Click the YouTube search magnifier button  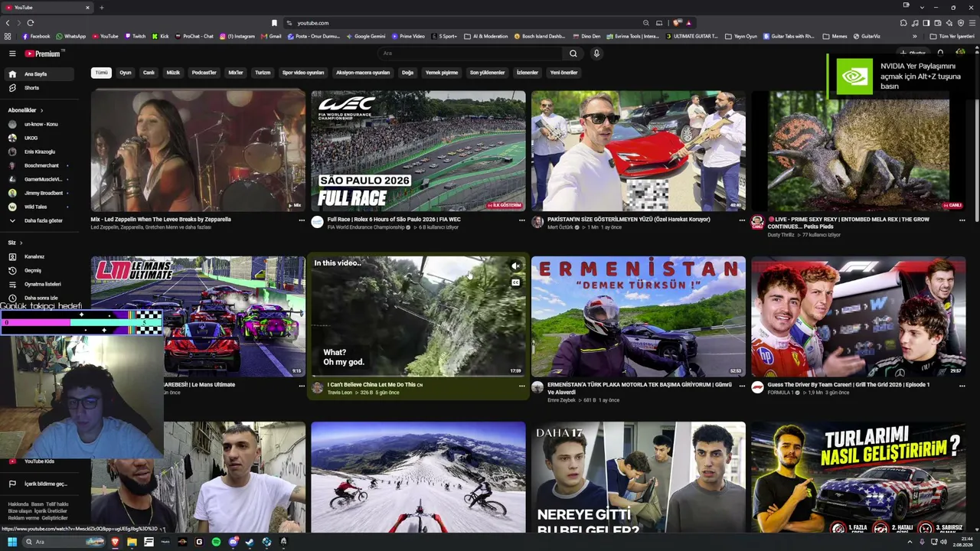[x=573, y=54]
